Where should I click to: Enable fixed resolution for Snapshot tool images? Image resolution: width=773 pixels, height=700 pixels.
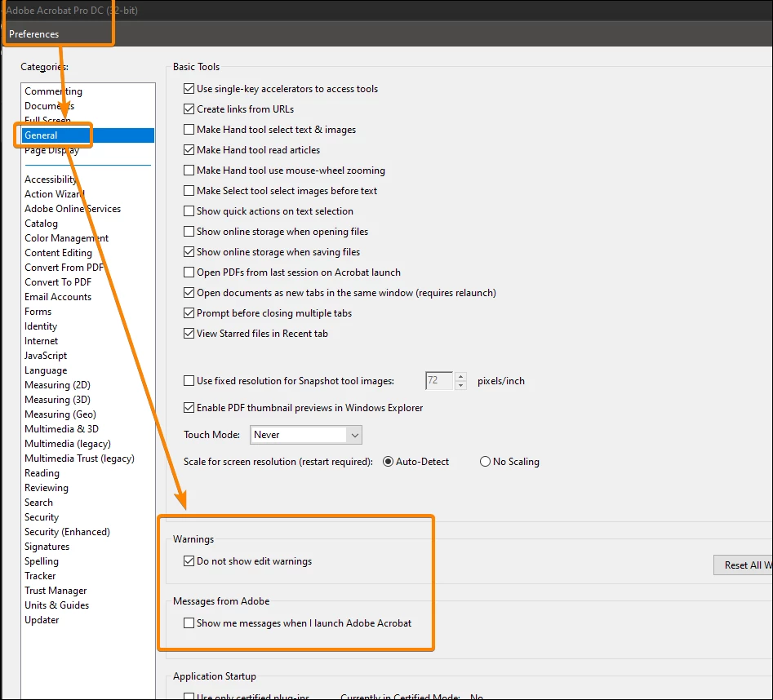tap(189, 381)
